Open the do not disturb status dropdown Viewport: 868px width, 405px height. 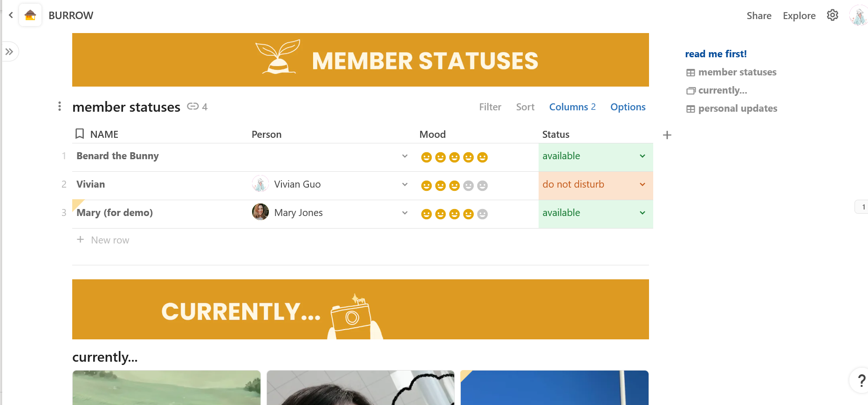[x=642, y=184]
